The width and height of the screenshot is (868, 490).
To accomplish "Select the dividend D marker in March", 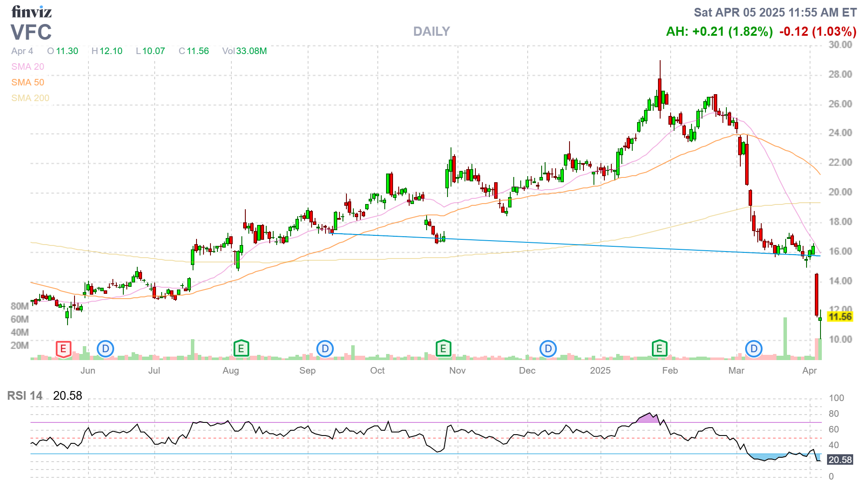I will point(754,349).
